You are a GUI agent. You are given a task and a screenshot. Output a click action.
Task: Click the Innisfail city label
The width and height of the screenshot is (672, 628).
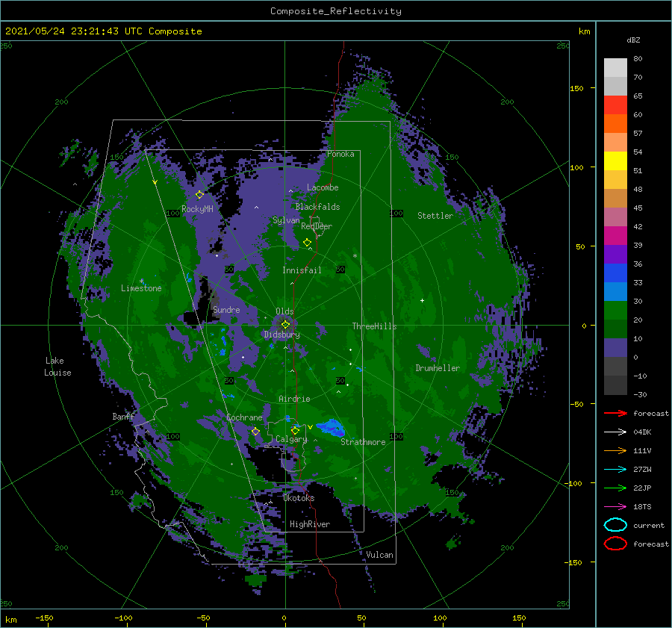pyautogui.click(x=302, y=270)
